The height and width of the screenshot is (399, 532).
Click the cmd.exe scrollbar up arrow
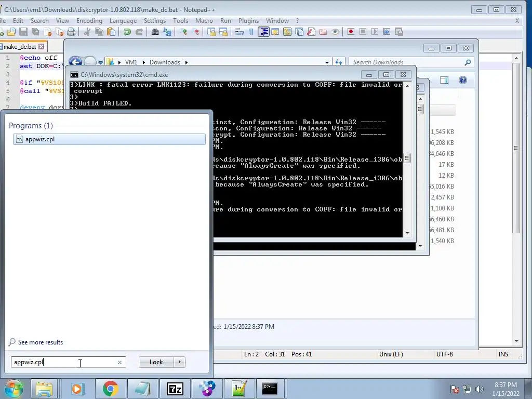[x=407, y=86]
